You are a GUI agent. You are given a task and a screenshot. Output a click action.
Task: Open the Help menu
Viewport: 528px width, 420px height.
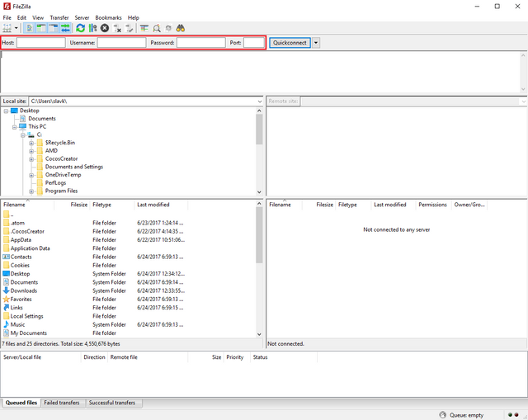point(133,17)
